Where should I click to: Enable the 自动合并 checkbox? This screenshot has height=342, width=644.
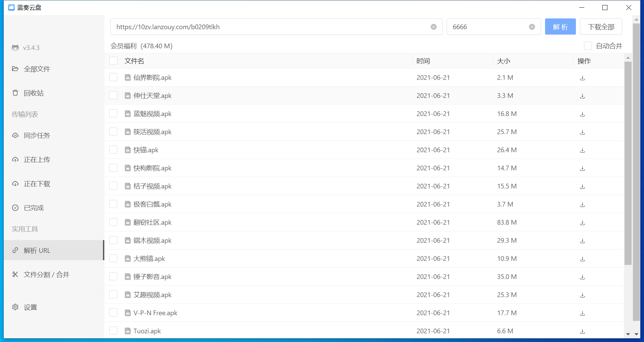588,46
